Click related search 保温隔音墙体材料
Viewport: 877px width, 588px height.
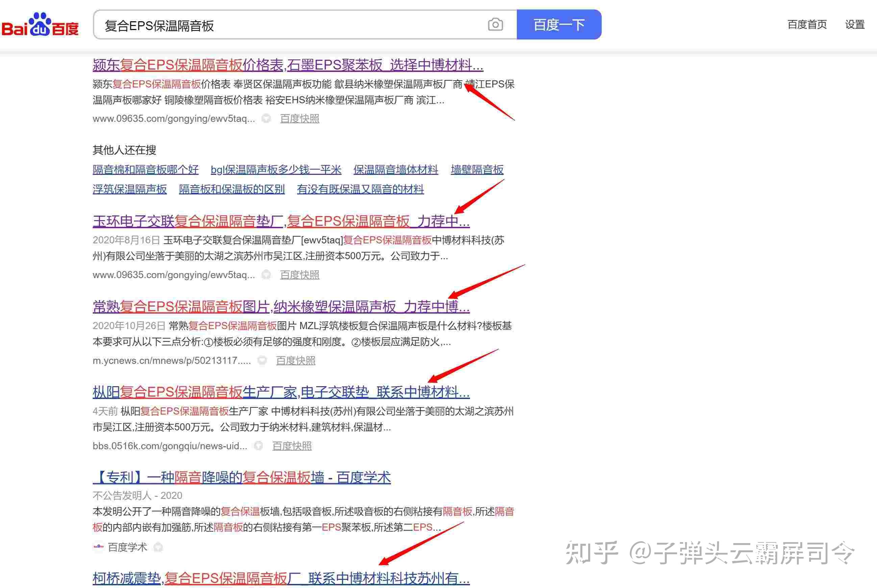click(396, 169)
